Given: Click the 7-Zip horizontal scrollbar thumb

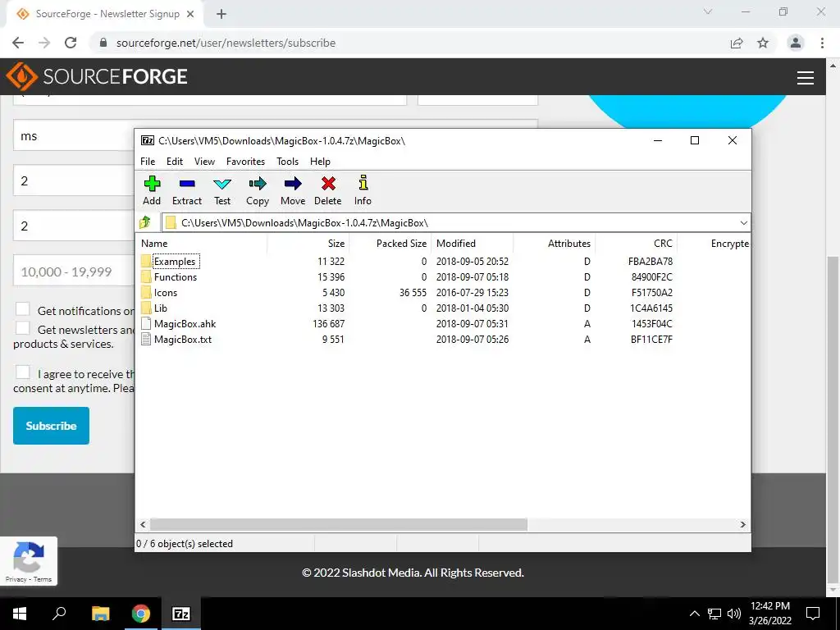Looking at the screenshot, I should (x=339, y=524).
